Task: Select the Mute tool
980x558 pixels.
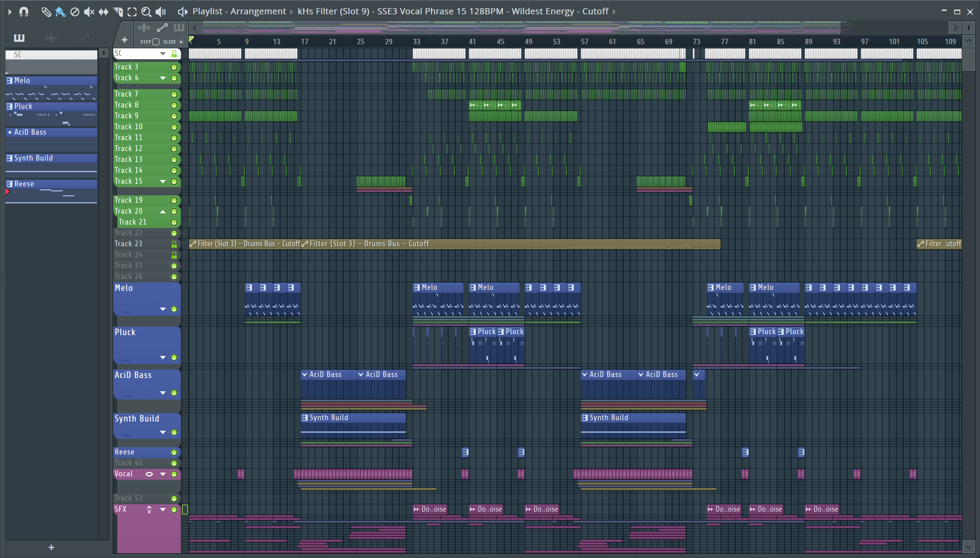Action: click(x=89, y=12)
